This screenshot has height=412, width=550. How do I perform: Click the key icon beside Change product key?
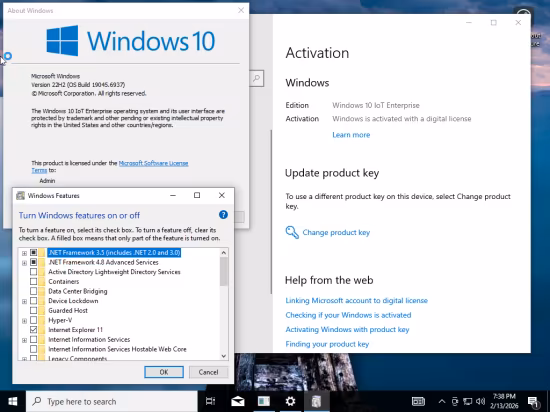(292, 232)
